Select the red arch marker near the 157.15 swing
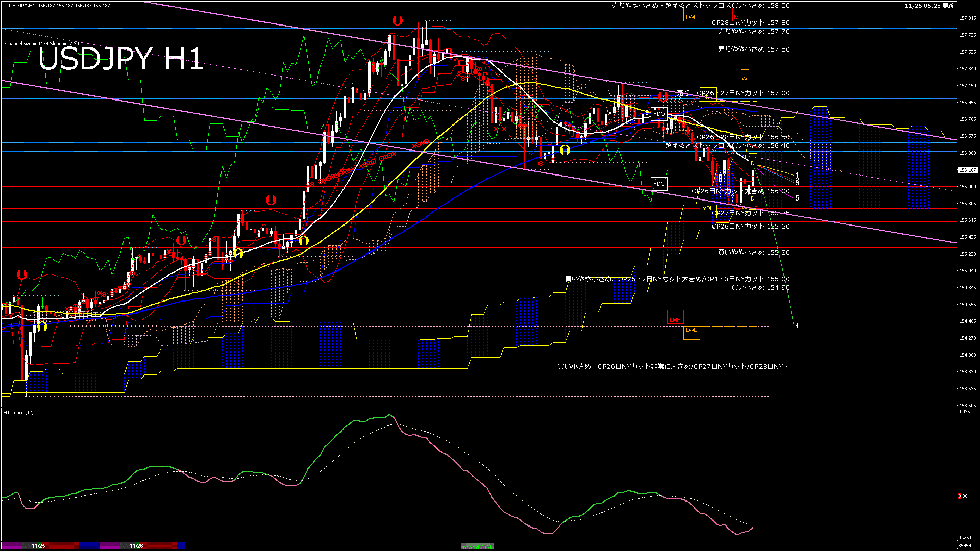 (664, 95)
